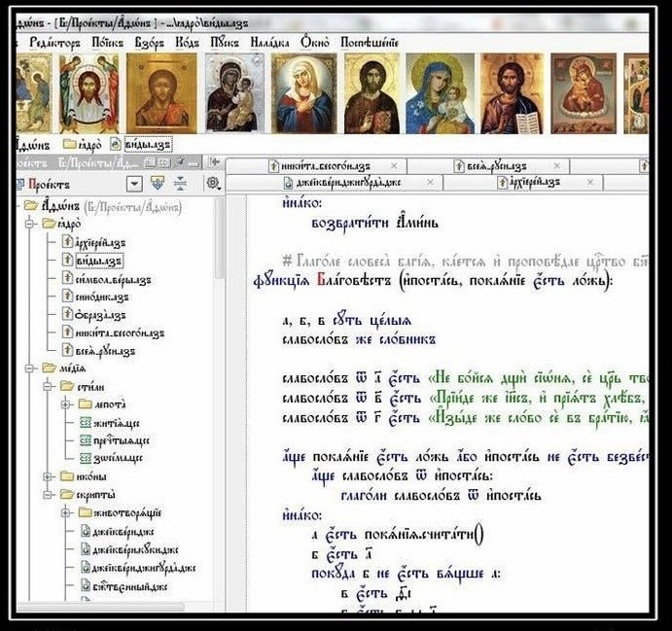Click the виды.азъ breadcrumb
The image size is (672, 631).
pos(141,144)
